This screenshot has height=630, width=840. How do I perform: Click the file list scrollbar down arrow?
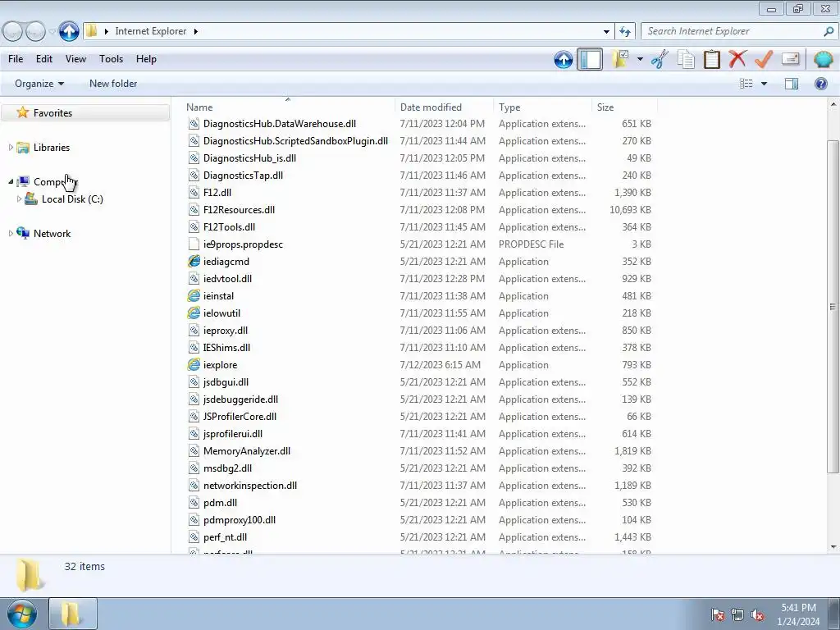pos(833,547)
